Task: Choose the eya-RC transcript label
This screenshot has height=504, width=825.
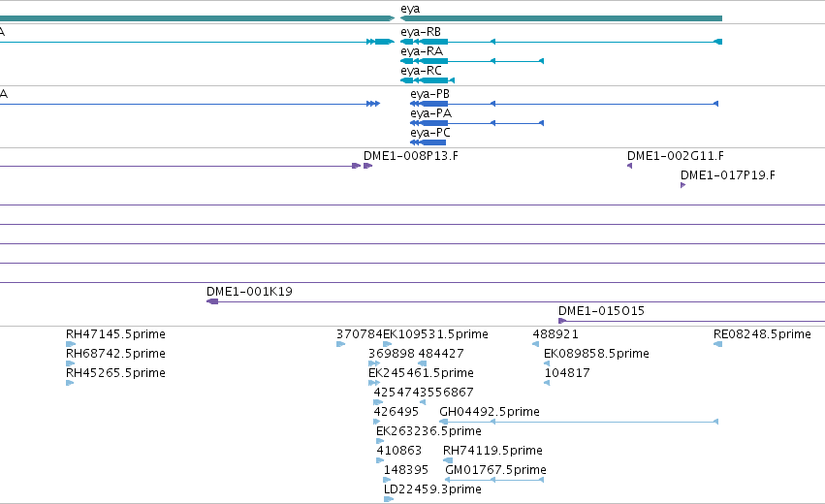Action: [421, 71]
